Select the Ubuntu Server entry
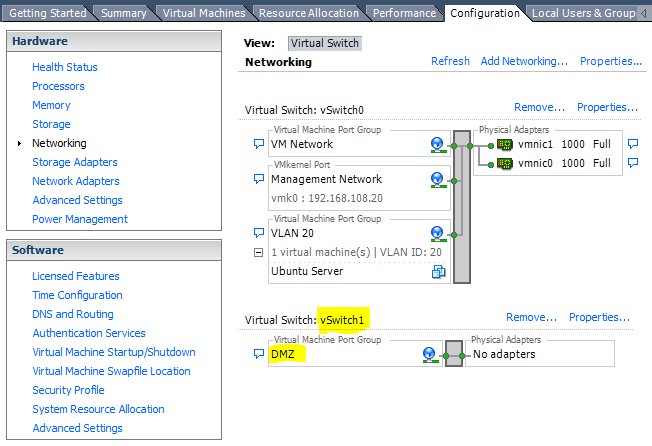 307,271
